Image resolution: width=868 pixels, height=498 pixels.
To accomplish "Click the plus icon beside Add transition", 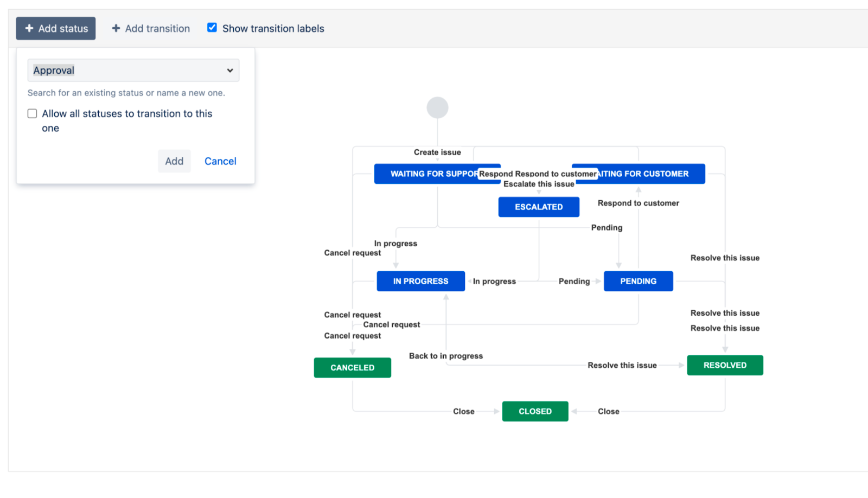I will tap(117, 28).
